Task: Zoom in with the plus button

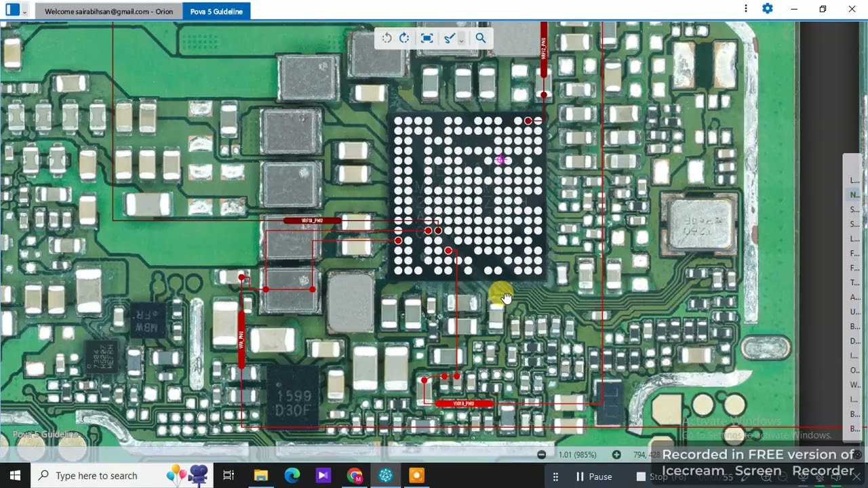Action: pos(616,455)
